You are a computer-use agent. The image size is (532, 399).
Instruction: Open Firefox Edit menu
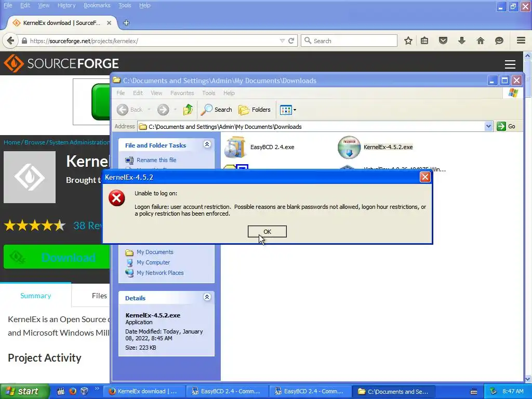(25, 5)
